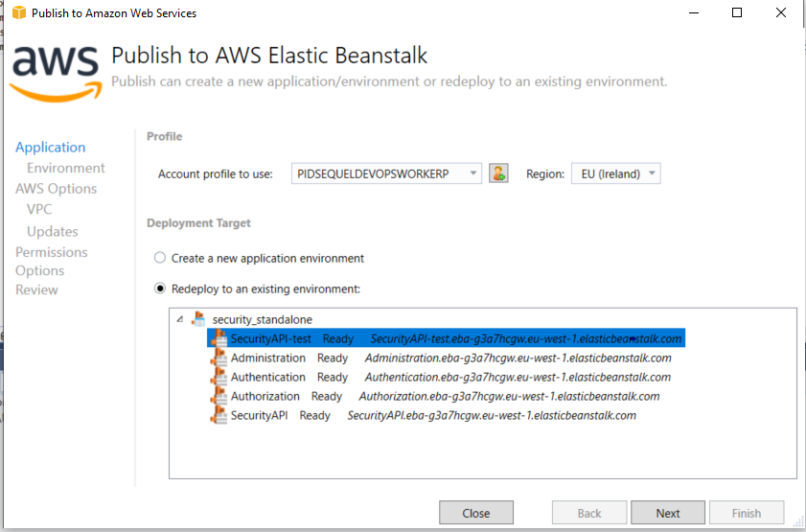Click the icon beside SecurityAPI Ready
The image size is (806, 532).
pos(219,415)
